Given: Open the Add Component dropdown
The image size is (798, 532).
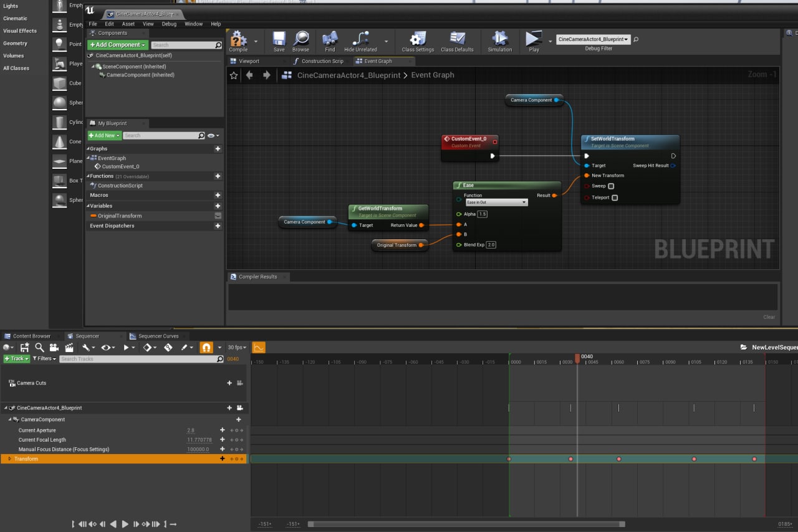Looking at the screenshot, I should pos(118,45).
